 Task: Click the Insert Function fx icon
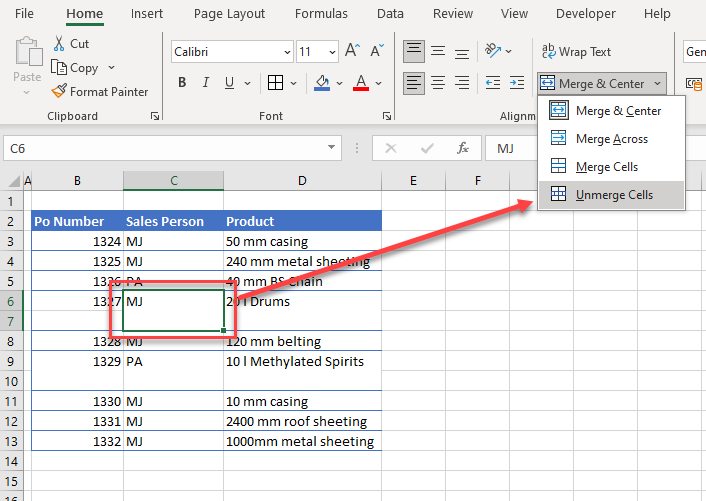(x=462, y=148)
